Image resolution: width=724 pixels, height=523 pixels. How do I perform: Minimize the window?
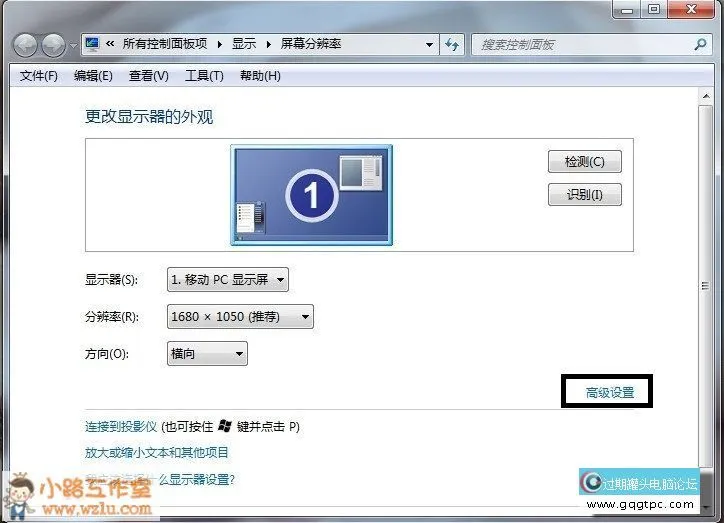coord(627,9)
